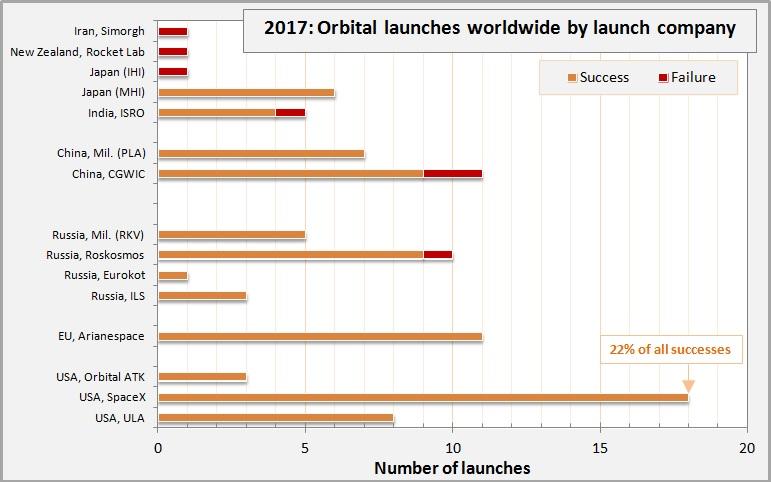The height and width of the screenshot is (482, 771).
Task: Click the ULA success bar
Action: click(276, 418)
